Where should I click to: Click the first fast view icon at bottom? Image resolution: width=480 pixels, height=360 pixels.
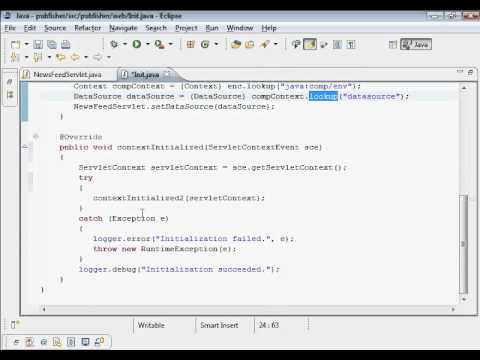16,342
